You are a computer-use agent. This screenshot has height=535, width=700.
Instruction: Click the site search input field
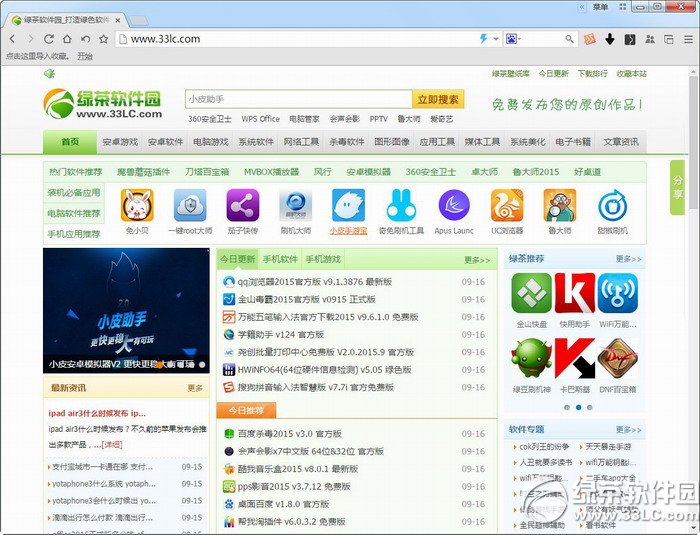pyautogui.click(x=299, y=99)
